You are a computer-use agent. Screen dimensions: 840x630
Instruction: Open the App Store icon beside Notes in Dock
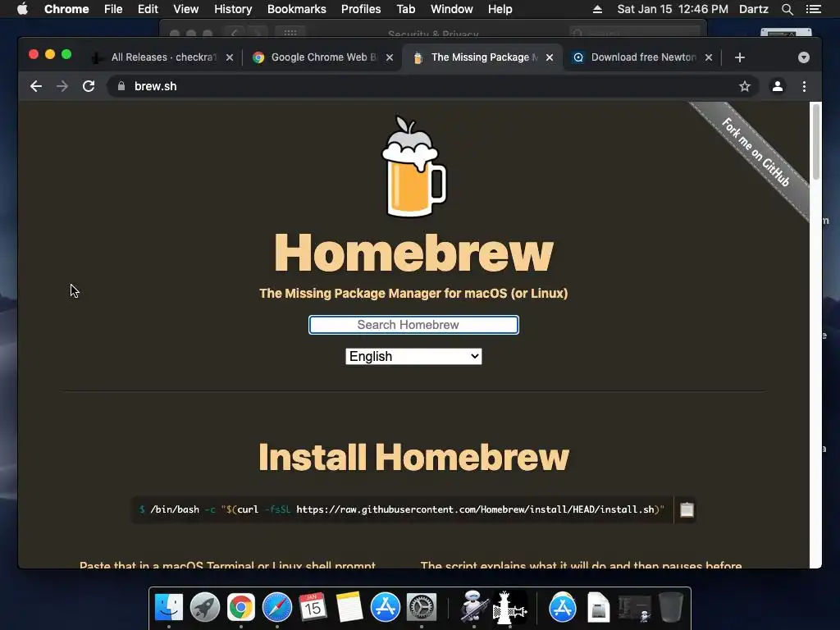pyautogui.click(x=386, y=608)
